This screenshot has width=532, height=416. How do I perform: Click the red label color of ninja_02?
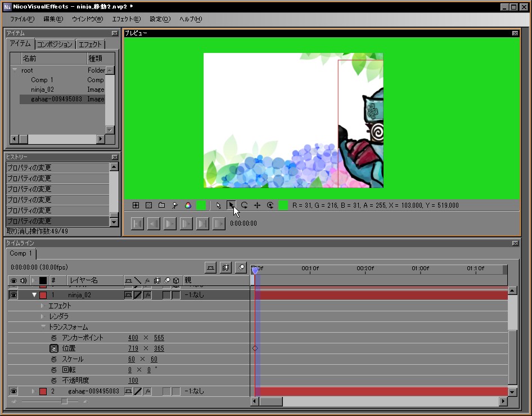(43, 295)
